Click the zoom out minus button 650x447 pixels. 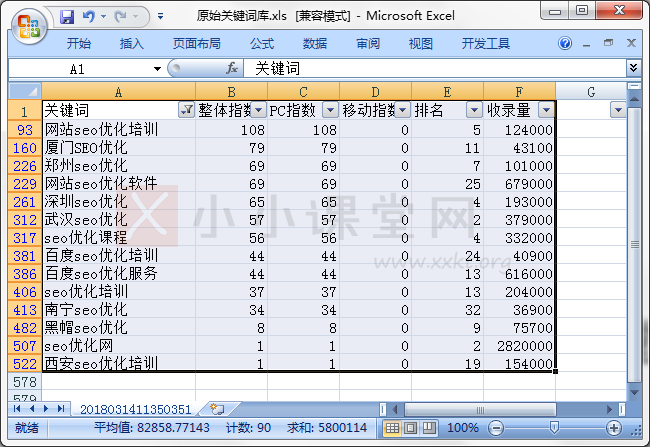click(x=496, y=428)
